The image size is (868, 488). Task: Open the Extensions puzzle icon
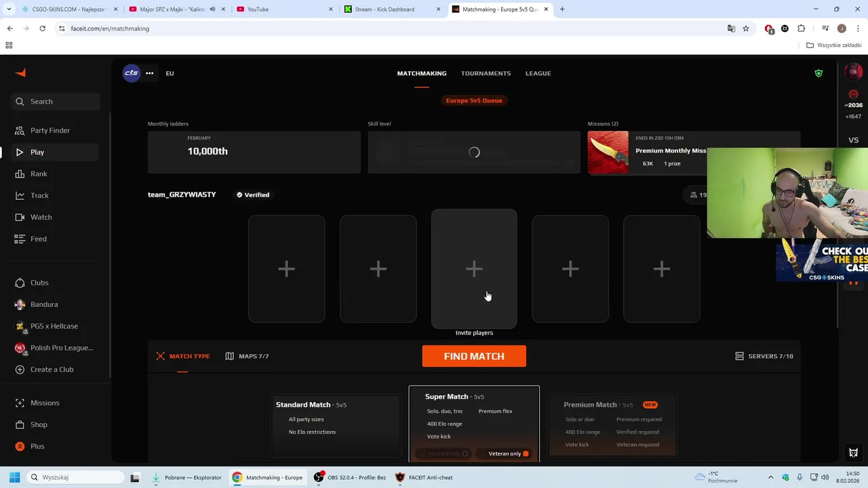[802, 28]
